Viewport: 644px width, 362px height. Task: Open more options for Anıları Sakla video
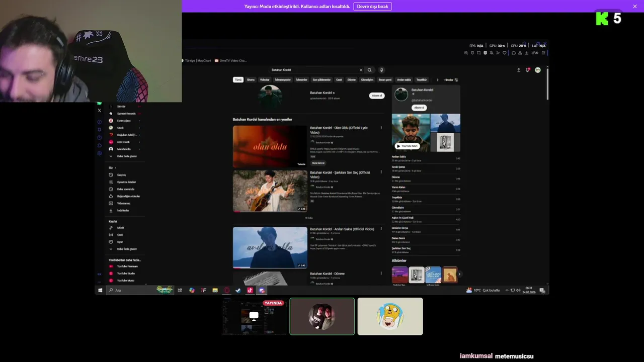pyautogui.click(x=381, y=229)
